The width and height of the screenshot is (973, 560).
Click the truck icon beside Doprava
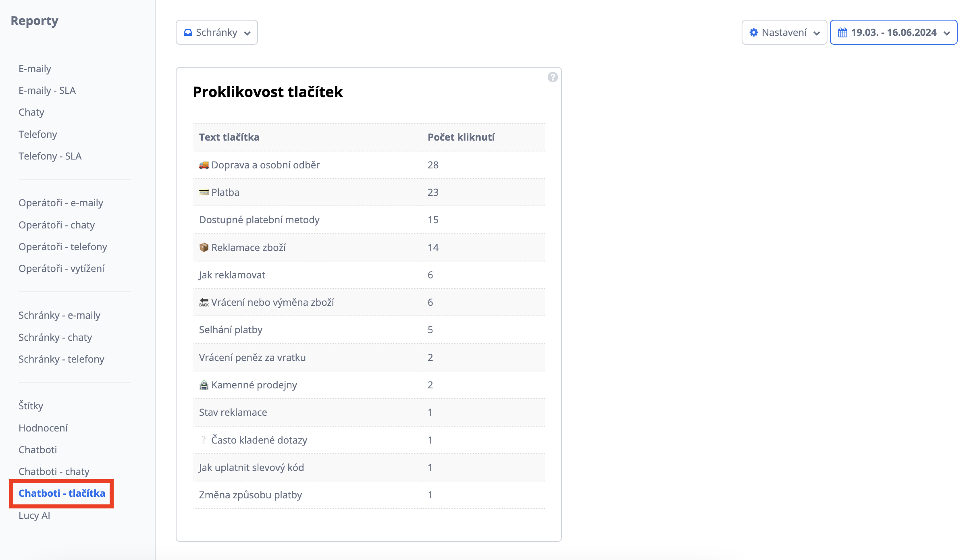[204, 165]
